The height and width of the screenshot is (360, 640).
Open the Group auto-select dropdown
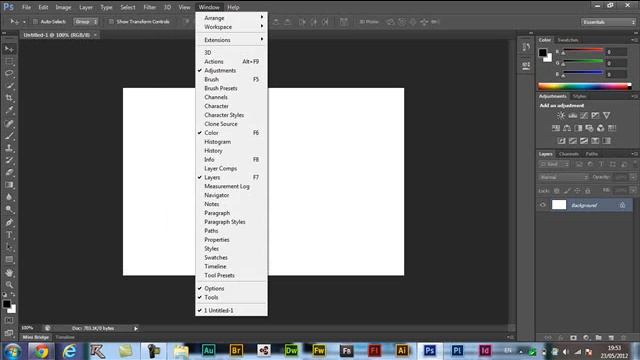click(86, 22)
